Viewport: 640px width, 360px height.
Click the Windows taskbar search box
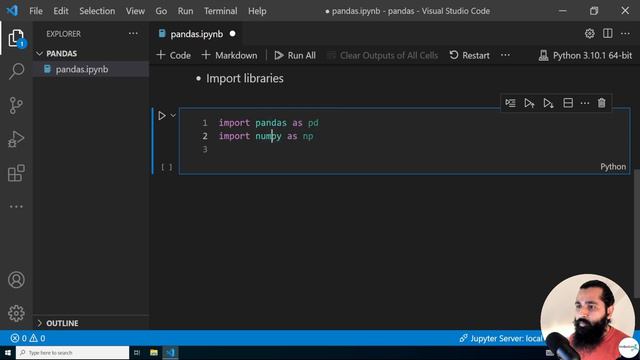click(x=73, y=353)
